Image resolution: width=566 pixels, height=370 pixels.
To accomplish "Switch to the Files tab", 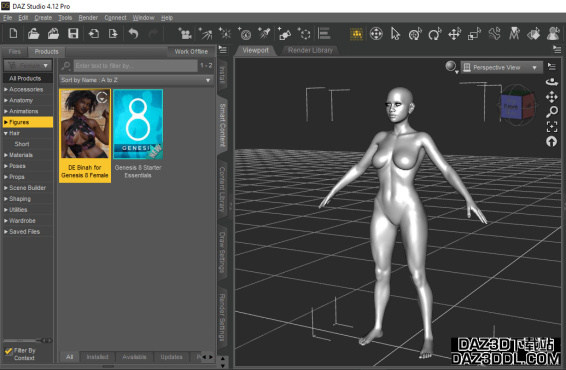I will 14,52.
